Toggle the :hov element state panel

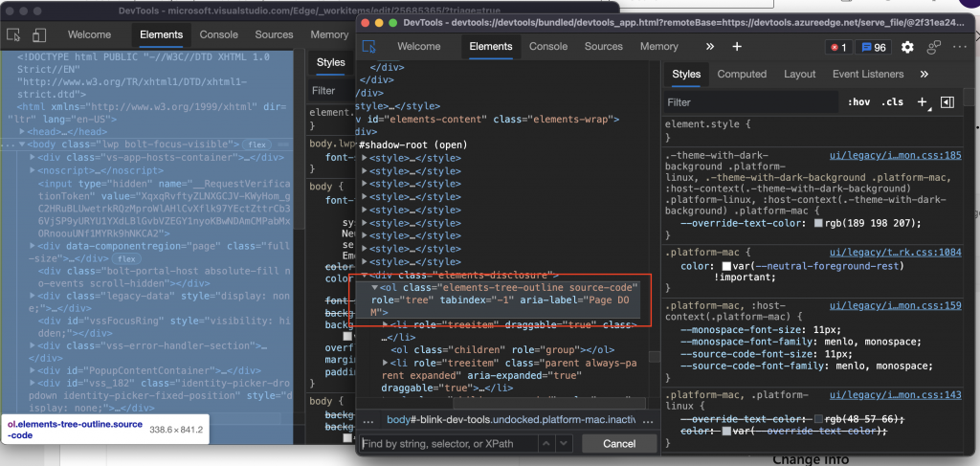pos(858,101)
